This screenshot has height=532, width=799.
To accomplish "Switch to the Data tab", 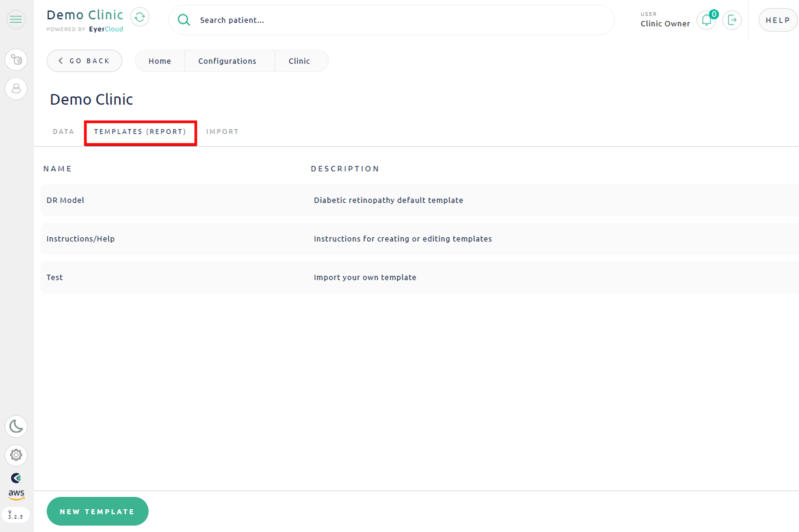I will tap(64, 132).
